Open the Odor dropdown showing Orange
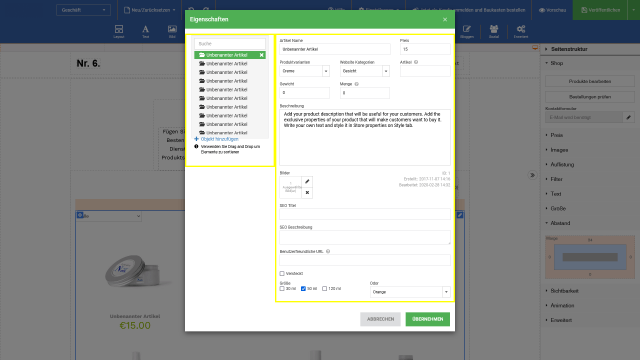This screenshot has width=640, height=360. tap(410, 292)
